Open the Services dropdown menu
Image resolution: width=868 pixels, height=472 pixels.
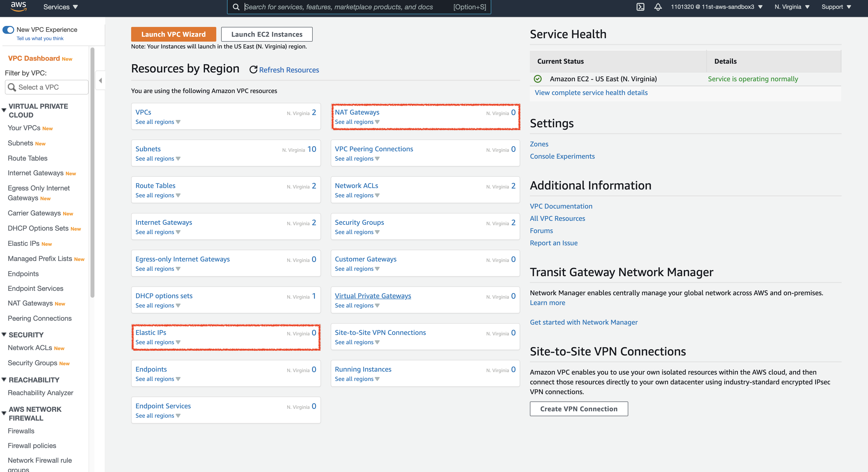pyautogui.click(x=60, y=7)
